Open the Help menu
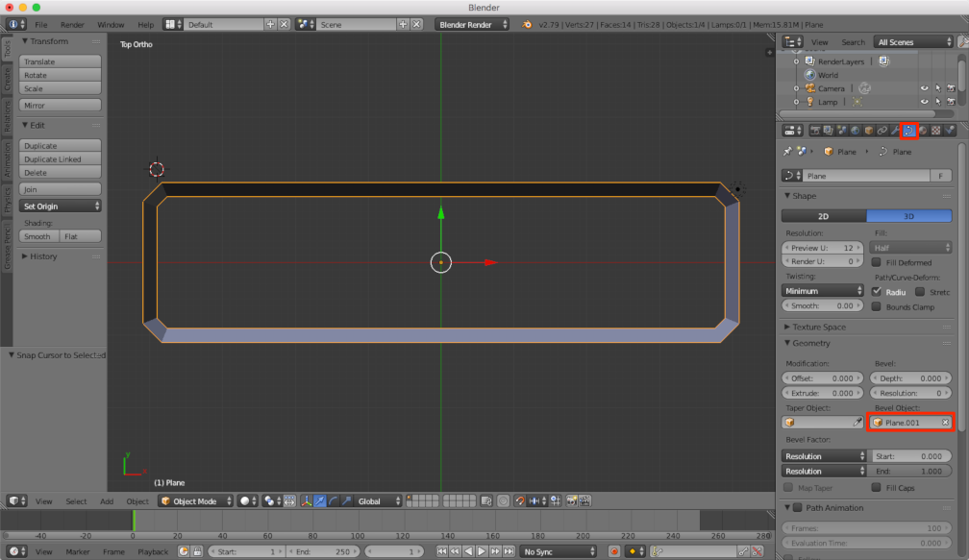969x560 pixels. 146,25
